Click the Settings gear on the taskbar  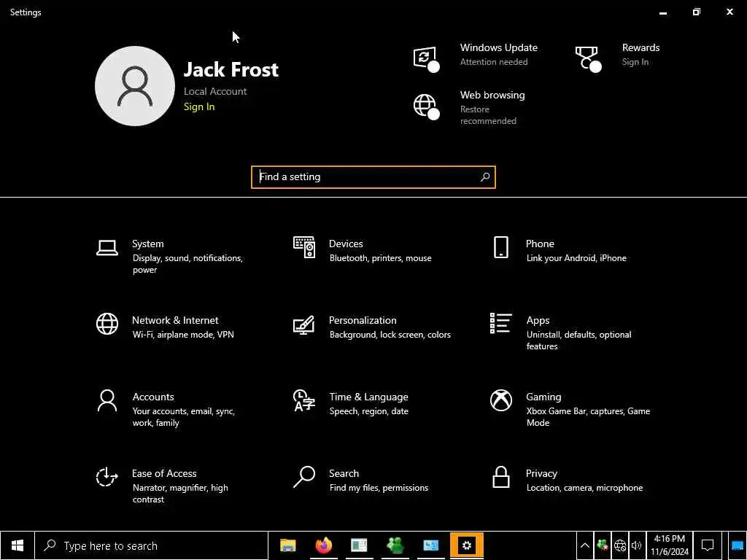pos(467,545)
